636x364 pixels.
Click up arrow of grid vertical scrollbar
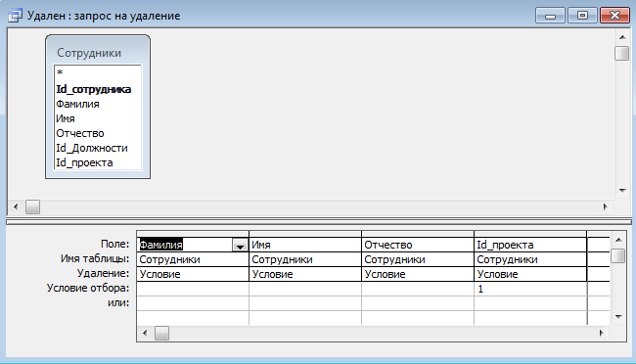(618, 240)
